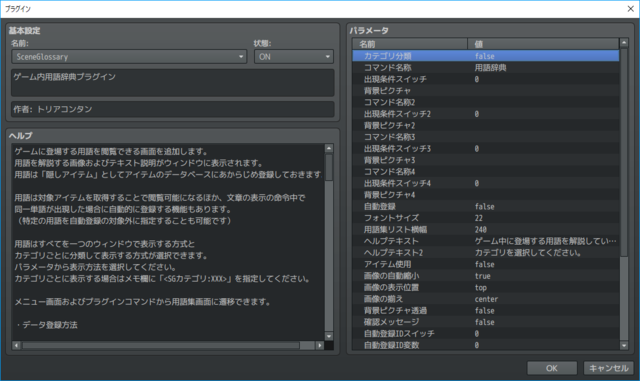
Task: Select the ヘルプテキスト2 parameter row
Action: (x=486, y=253)
